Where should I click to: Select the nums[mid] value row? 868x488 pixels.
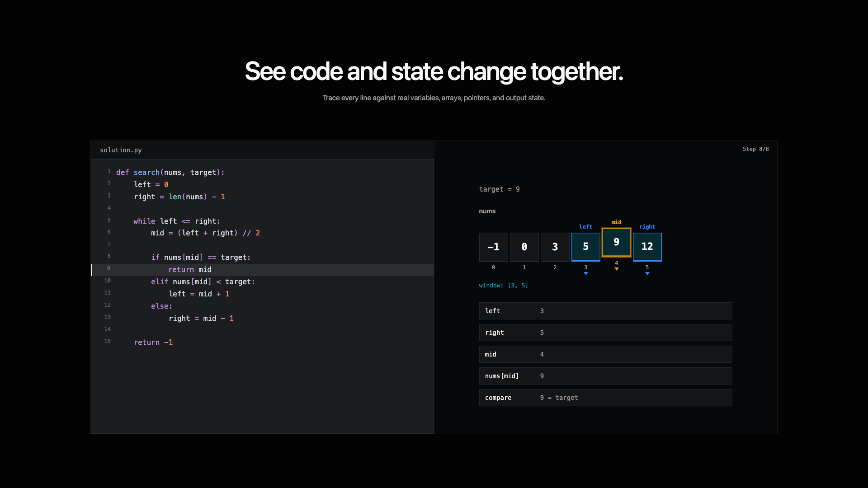click(x=605, y=375)
